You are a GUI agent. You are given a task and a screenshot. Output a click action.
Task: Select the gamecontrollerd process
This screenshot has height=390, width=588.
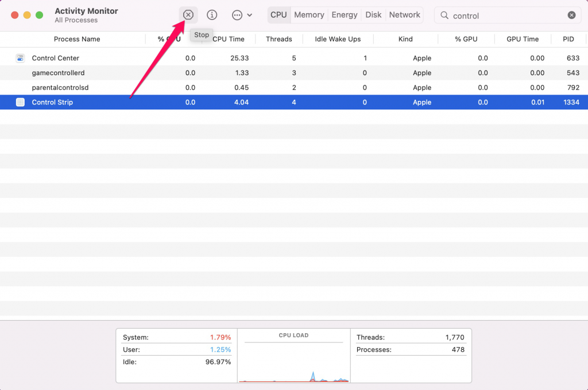click(x=58, y=73)
